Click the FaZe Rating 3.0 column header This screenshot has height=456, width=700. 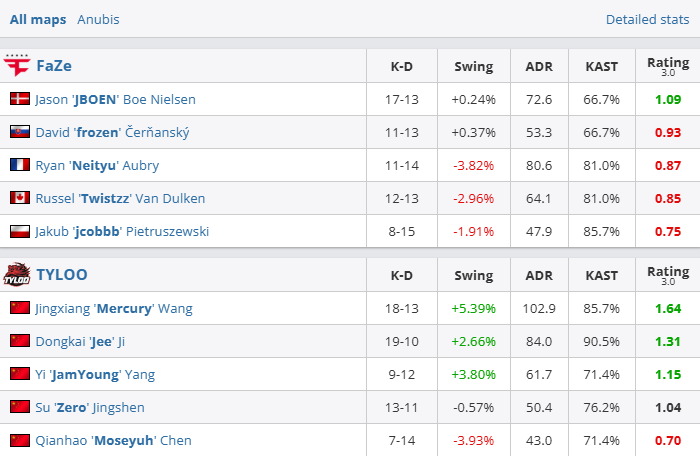pyautogui.click(x=668, y=66)
